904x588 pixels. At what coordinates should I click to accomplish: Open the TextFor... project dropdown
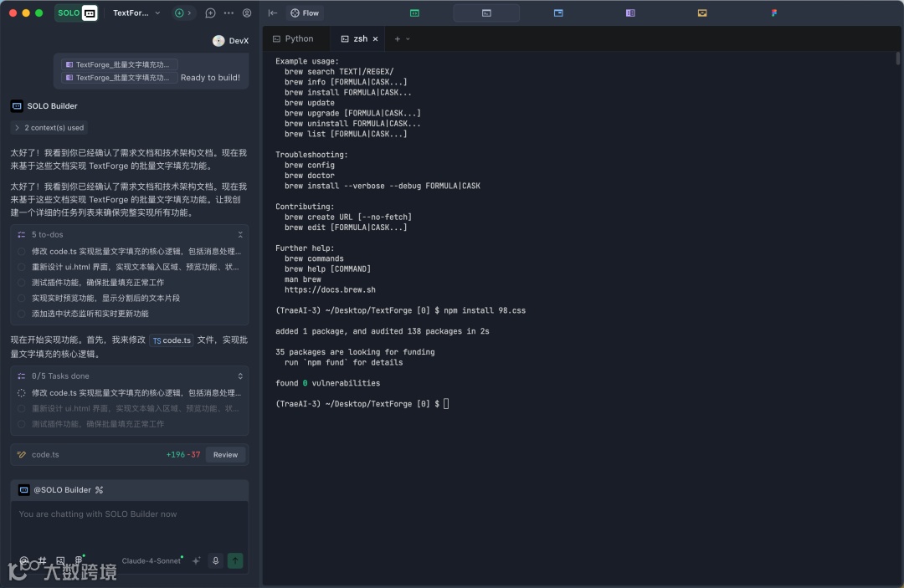pos(136,13)
